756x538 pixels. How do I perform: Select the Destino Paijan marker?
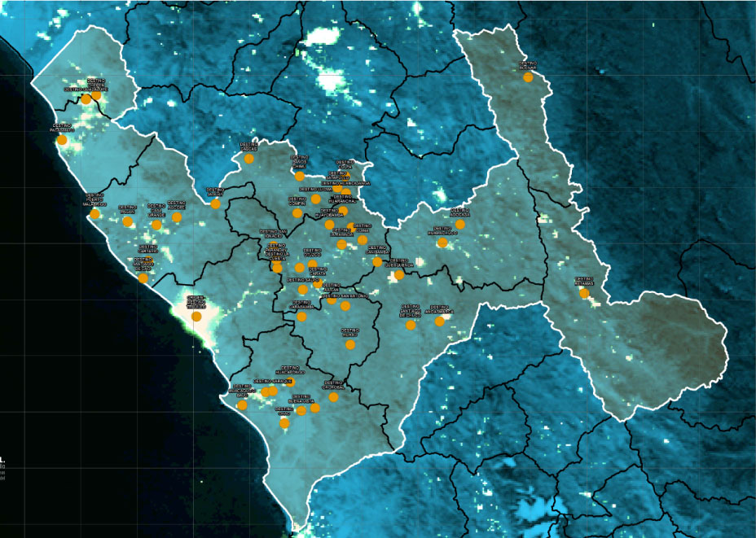(128, 221)
